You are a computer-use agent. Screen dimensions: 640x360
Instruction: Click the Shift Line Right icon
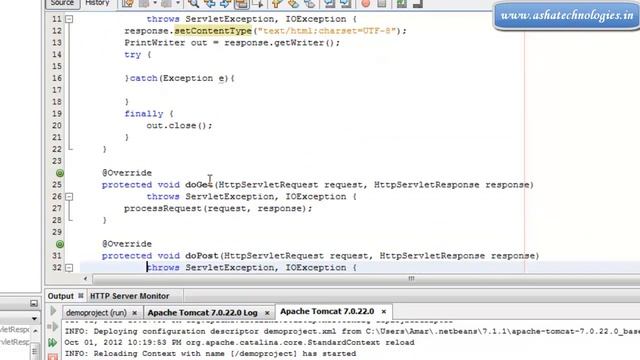[x=345, y=4]
